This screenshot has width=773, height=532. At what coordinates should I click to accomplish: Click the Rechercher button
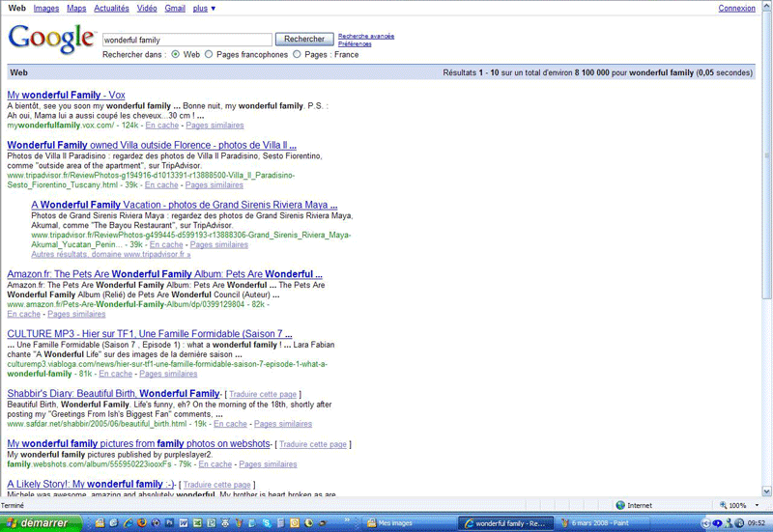click(x=304, y=40)
